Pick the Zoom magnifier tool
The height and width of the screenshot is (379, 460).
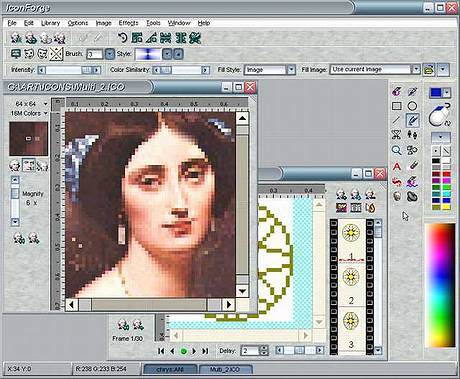[x=396, y=150]
